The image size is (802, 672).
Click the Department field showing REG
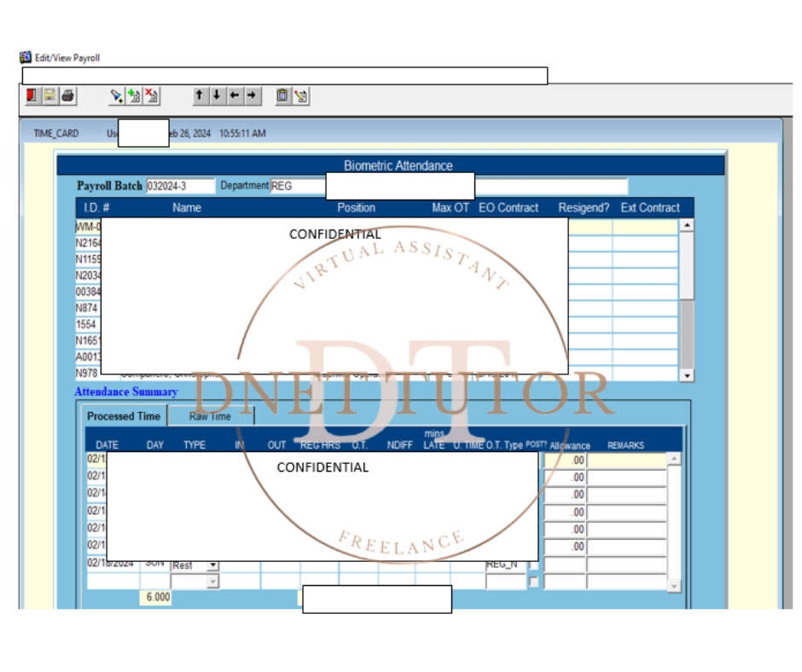(298, 186)
